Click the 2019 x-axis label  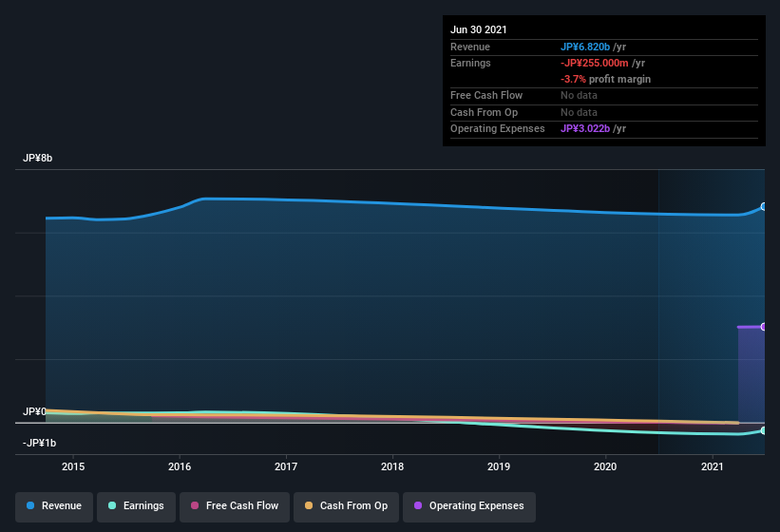point(499,466)
